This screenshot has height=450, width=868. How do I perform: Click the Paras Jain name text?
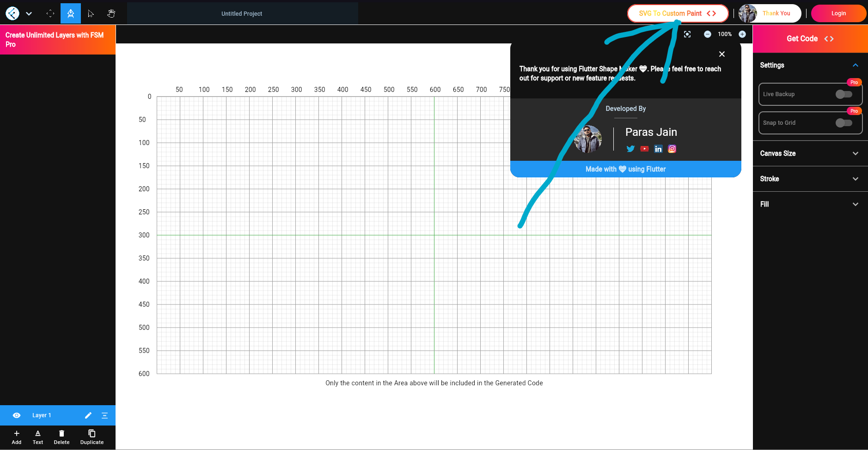(651, 132)
